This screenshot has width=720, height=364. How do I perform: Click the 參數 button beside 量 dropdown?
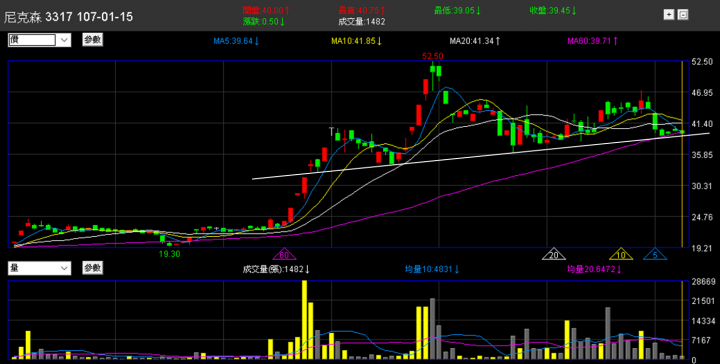(92, 268)
